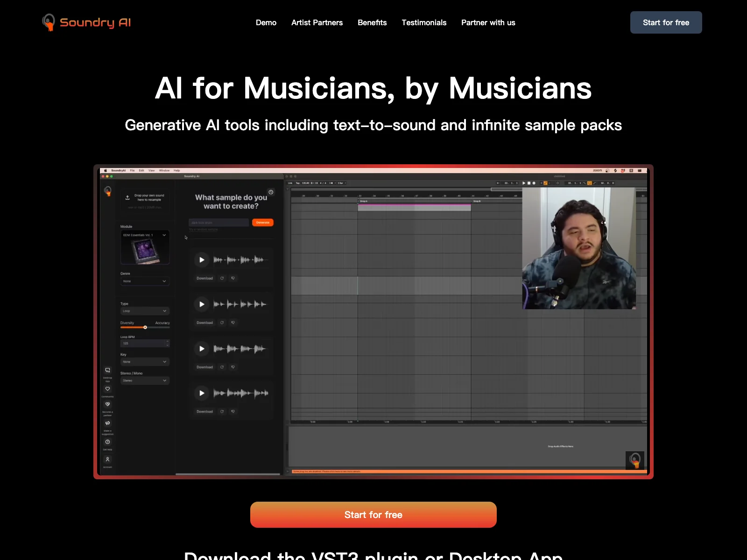This screenshot has height=560, width=747.
Task: Thumbs-down the second generated sample
Action: [x=233, y=322]
